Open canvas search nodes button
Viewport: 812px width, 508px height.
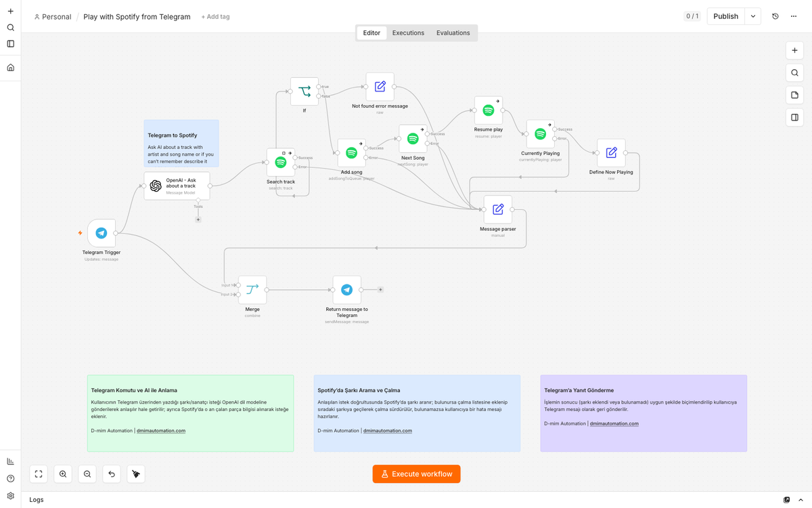794,73
